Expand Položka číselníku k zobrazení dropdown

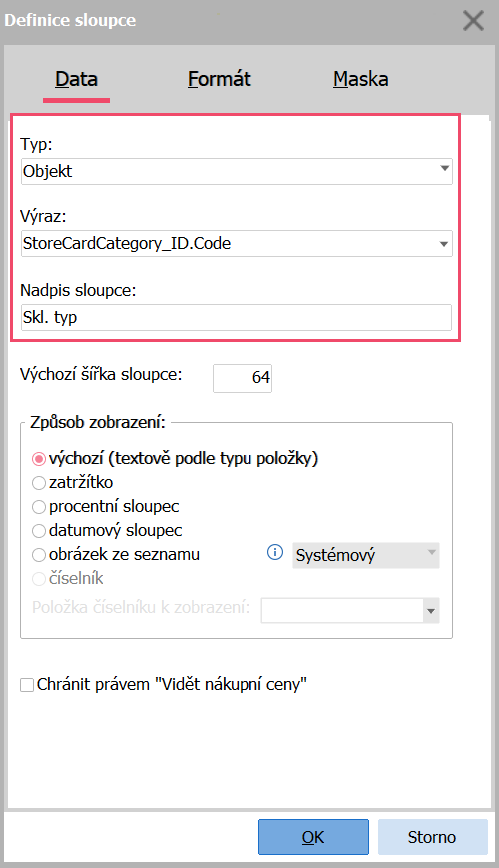tap(431, 611)
